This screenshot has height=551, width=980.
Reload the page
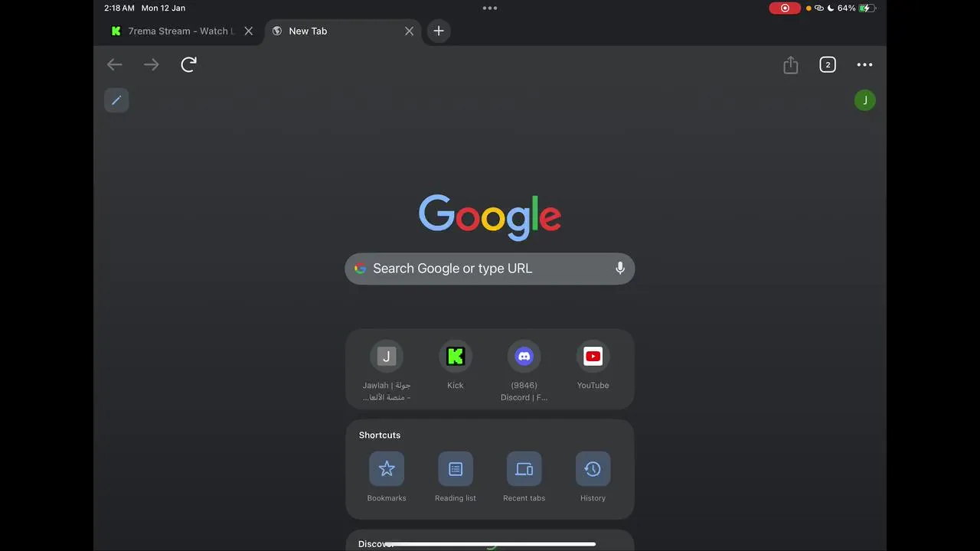point(188,64)
